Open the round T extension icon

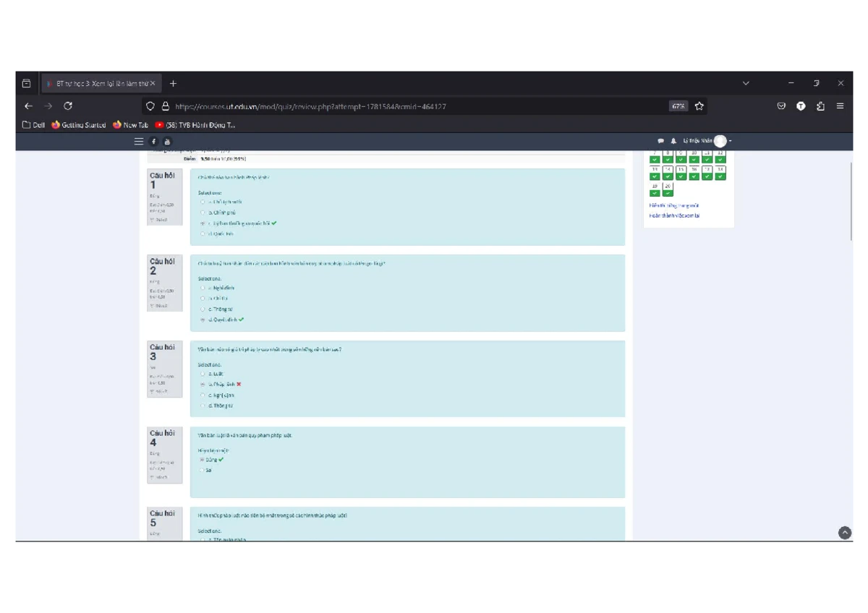tap(801, 106)
